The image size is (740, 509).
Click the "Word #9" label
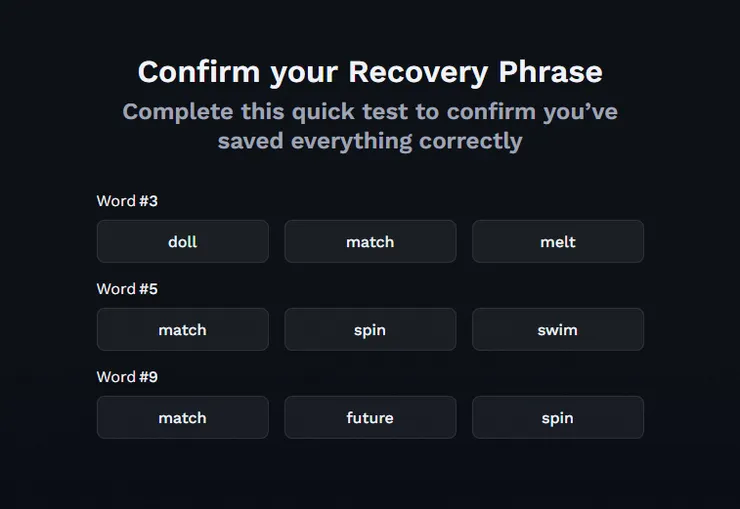click(127, 377)
